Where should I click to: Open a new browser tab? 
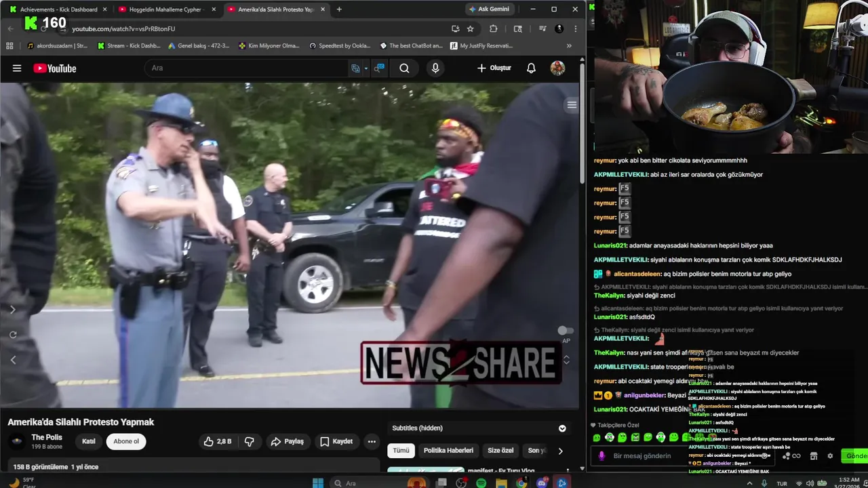click(x=339, y=9)
